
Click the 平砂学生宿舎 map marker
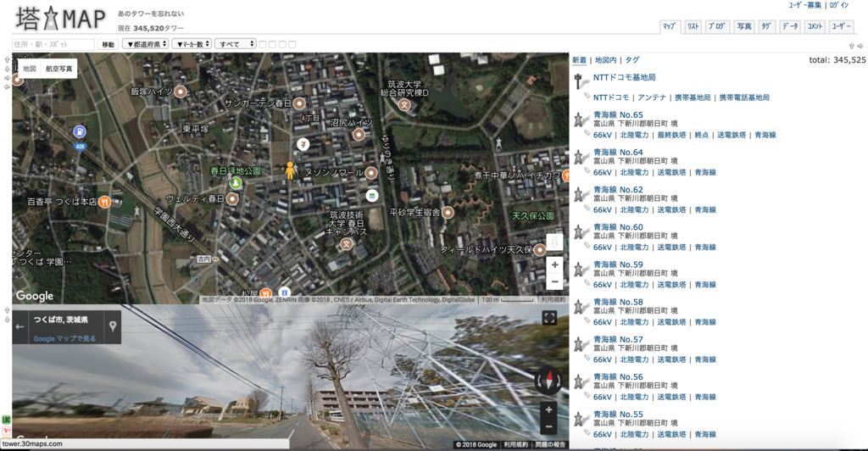coord(448,213)
